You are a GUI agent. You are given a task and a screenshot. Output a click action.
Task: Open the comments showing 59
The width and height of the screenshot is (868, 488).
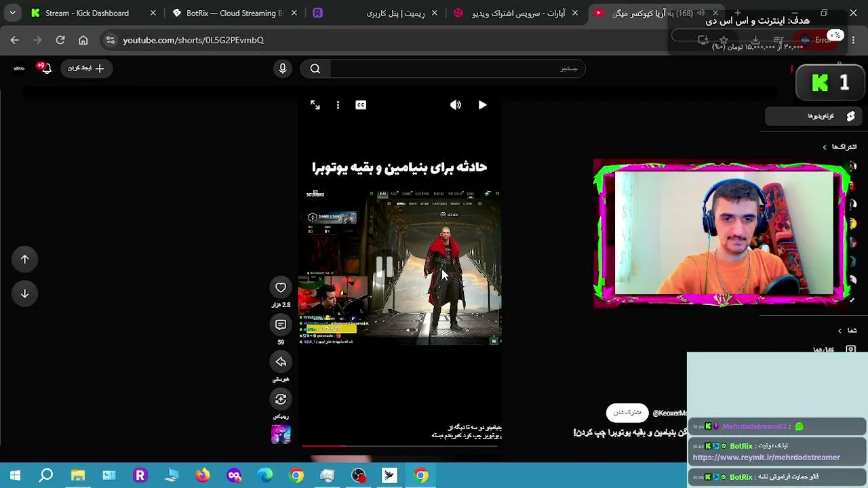pyautogui.click(x=281, y=325)
